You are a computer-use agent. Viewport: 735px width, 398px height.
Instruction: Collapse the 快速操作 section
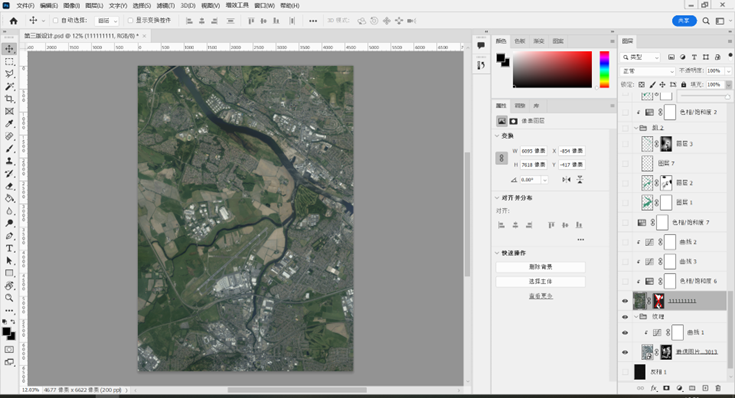pyautogui.click(x=497, y=253)
